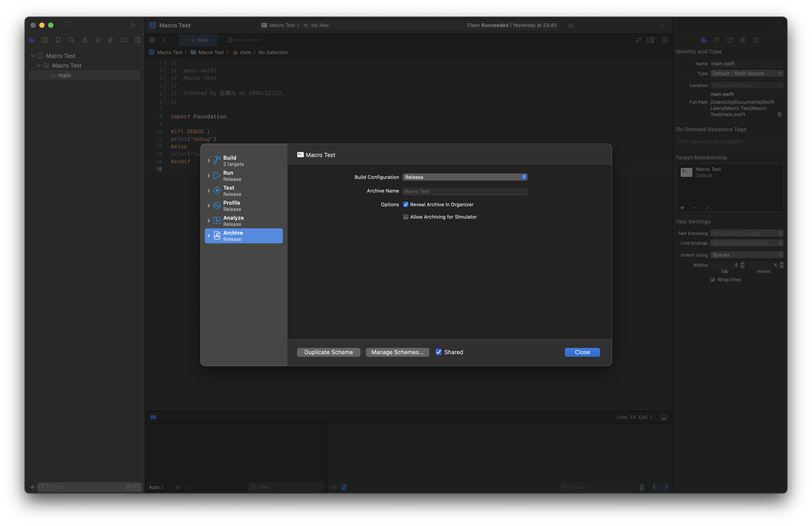Image resolution: width=812 pixels, height=526 pixels.
Task: Toggle the variables view pane button
Action: (x=655, y=487)
